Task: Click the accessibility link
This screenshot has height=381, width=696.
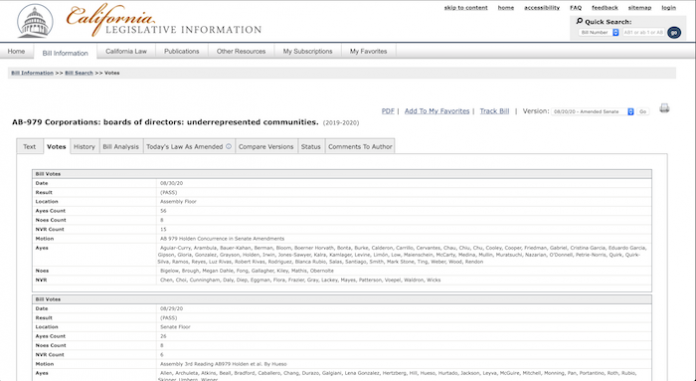Action: point(542,8)
